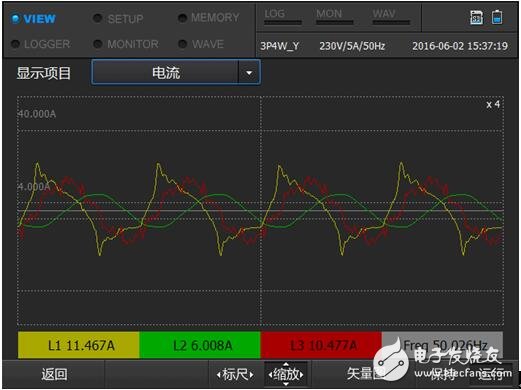Click the 标尺 ruler button
The image size is (521, 390).
(x=235, y=374)
